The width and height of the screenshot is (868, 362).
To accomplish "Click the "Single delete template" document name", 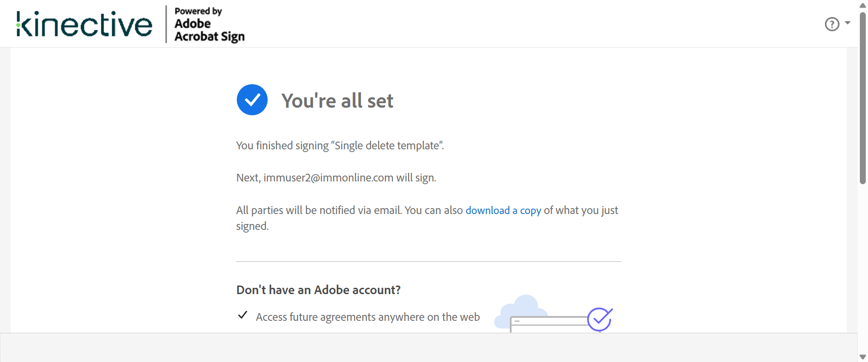I will tap(387, 146).
